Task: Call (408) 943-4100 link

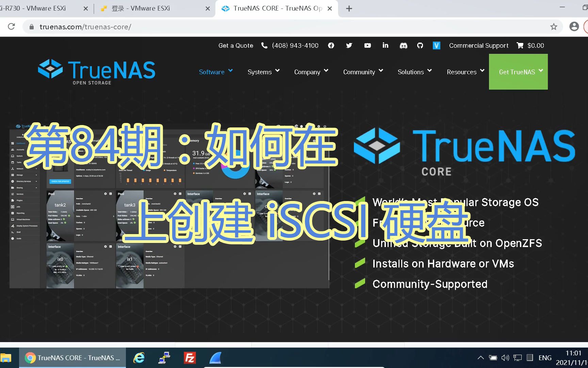Action: point(295,45)
